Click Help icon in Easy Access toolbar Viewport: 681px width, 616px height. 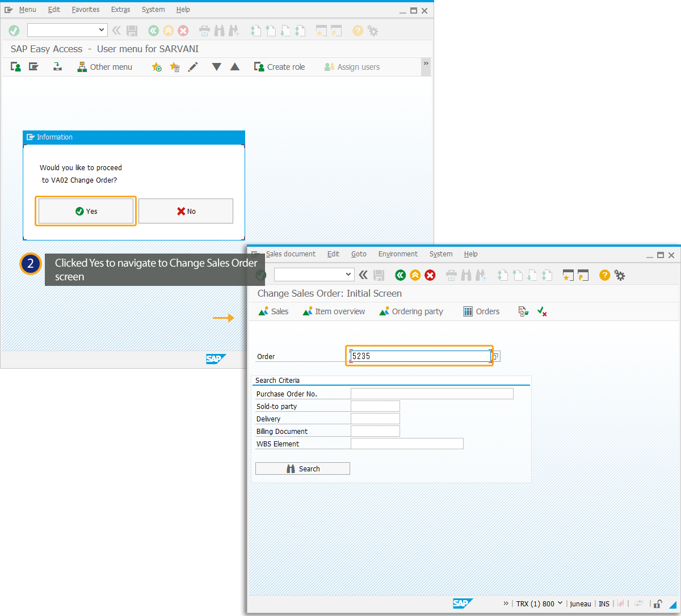[x=358, y=31]
